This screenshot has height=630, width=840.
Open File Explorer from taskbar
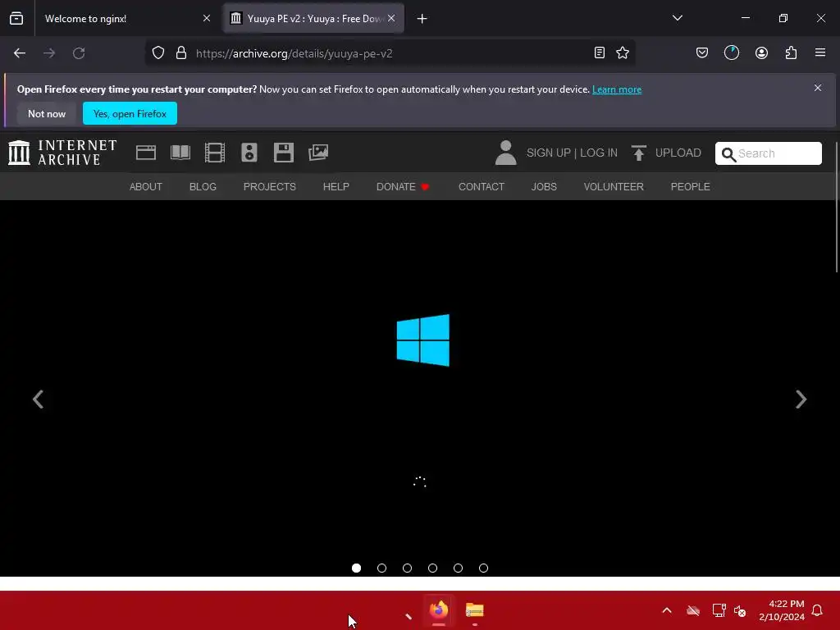[x=475, y=609]
